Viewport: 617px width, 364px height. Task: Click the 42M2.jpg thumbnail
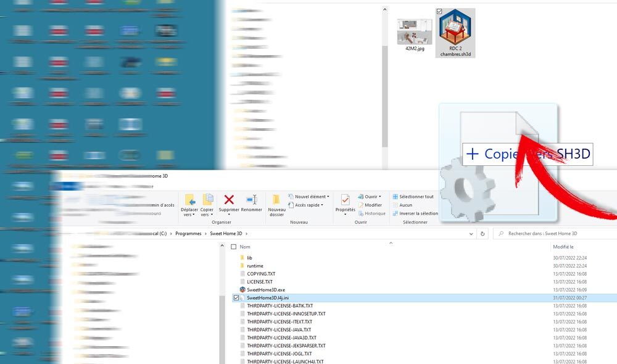point(415,31)
